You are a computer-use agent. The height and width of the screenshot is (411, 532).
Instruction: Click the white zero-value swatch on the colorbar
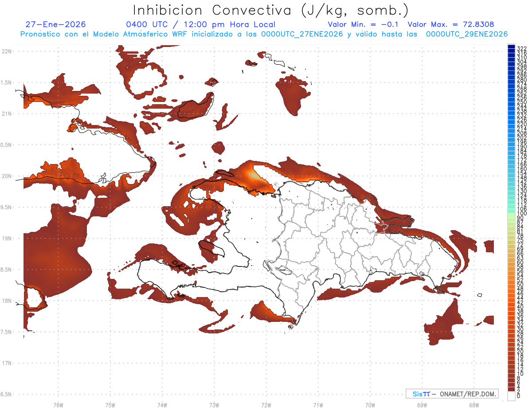click(x=511, y=396)
